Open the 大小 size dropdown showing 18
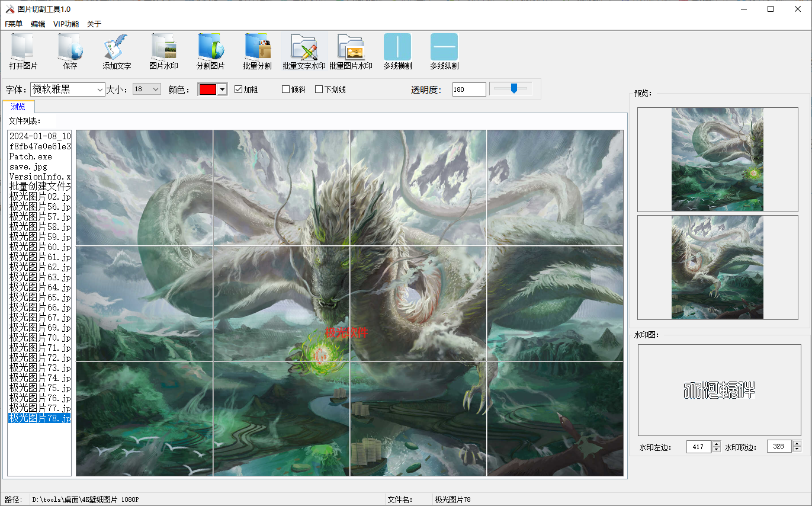Image resolution: width=812 pixels, height=506 pixels. pos(146,89)
